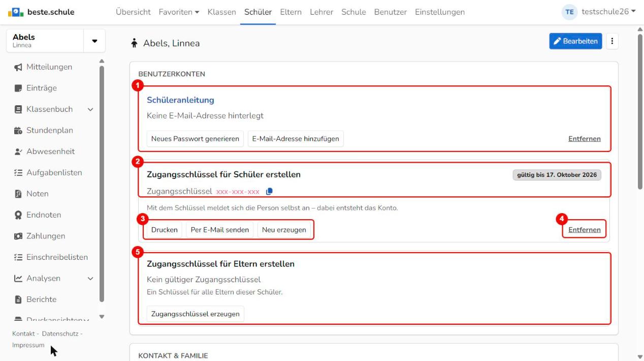
Task: Click the xxx-xxx-xxx access key text
Action: tap(238, 192)
